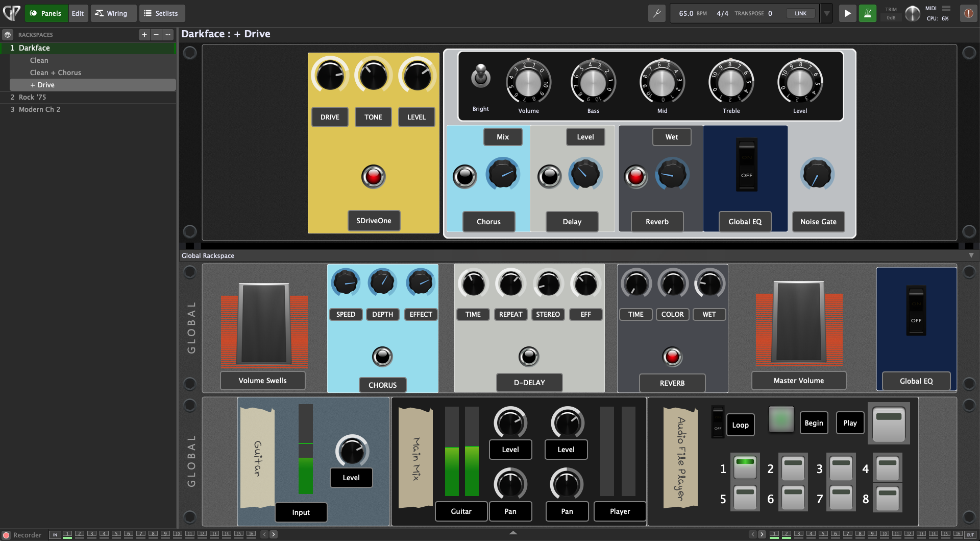Click the amp Treble knob
The image size is (980, 541).
coord(731,82)
